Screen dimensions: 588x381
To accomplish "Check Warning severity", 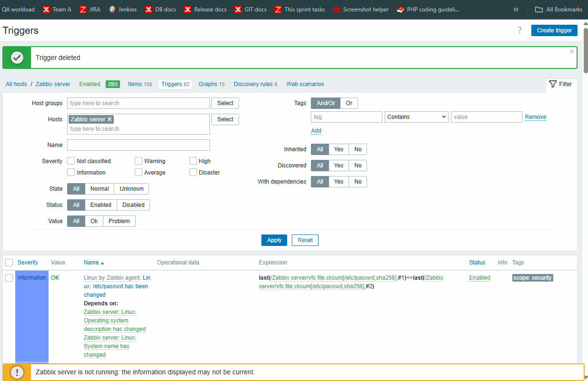I will (139, 161).
